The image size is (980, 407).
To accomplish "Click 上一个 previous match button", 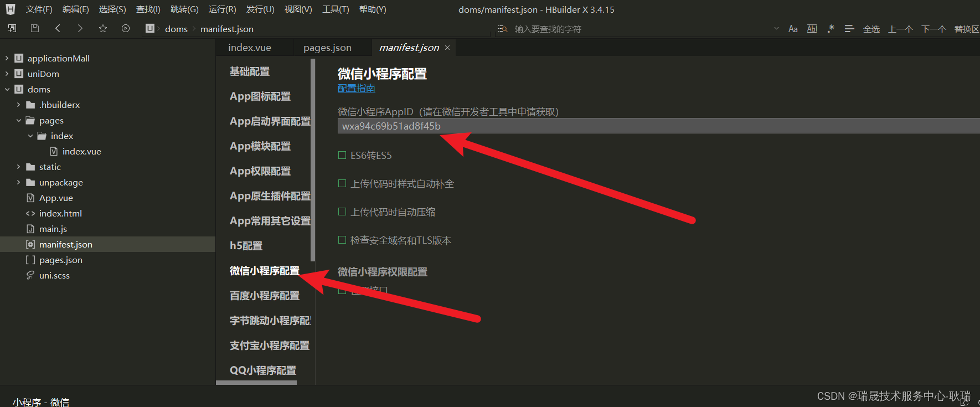I will tap(900, 29).
